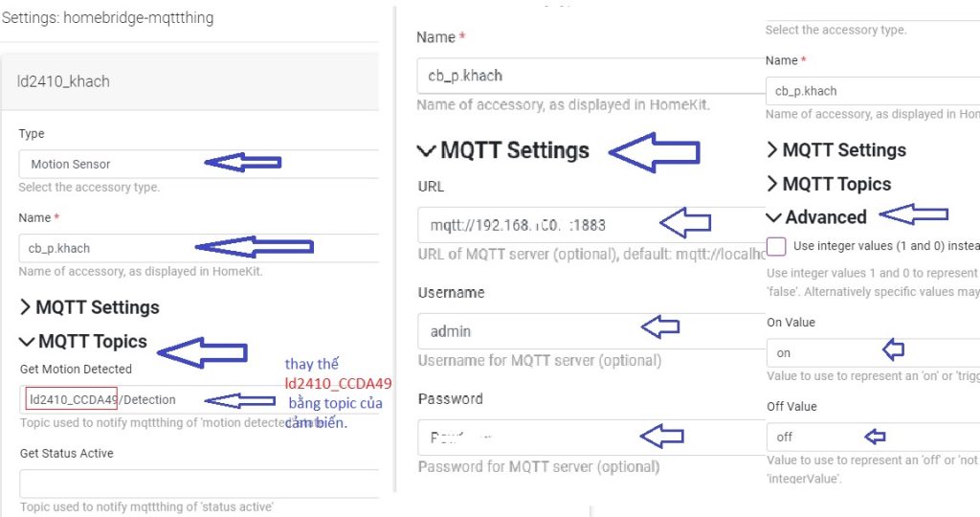Click the blue arrow beside the Username field
This screenshot has width=980, height=517.
click(659, 329)
